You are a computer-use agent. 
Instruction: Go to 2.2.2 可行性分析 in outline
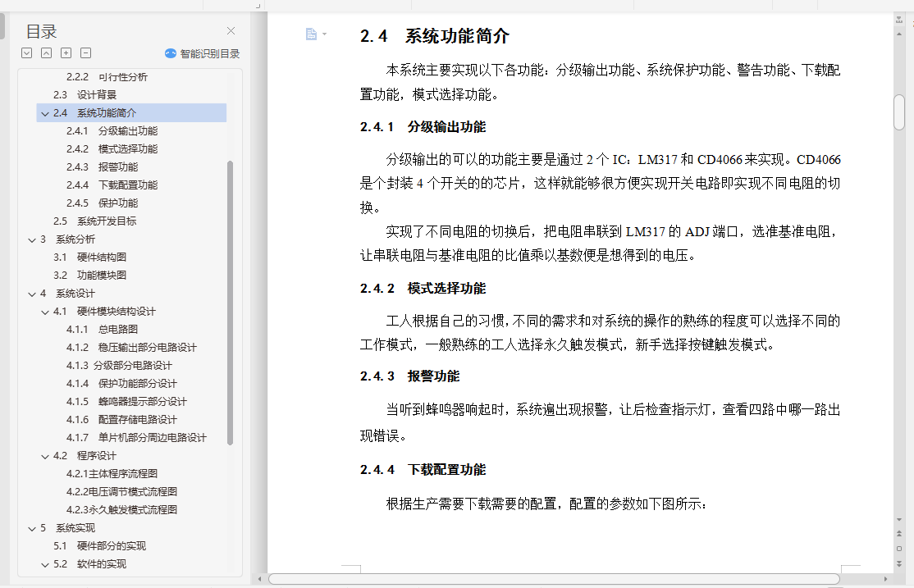[107, 77]
